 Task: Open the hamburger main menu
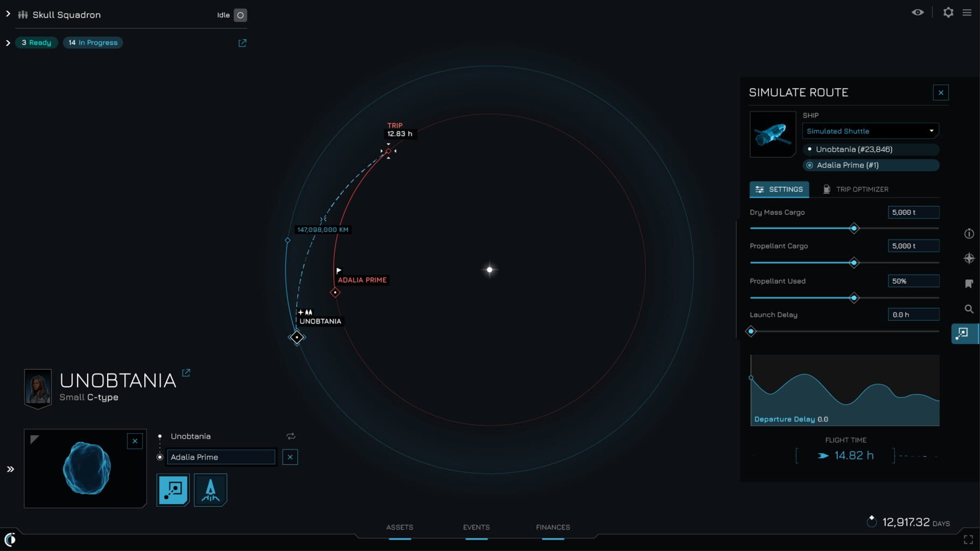tap(967, 12)
